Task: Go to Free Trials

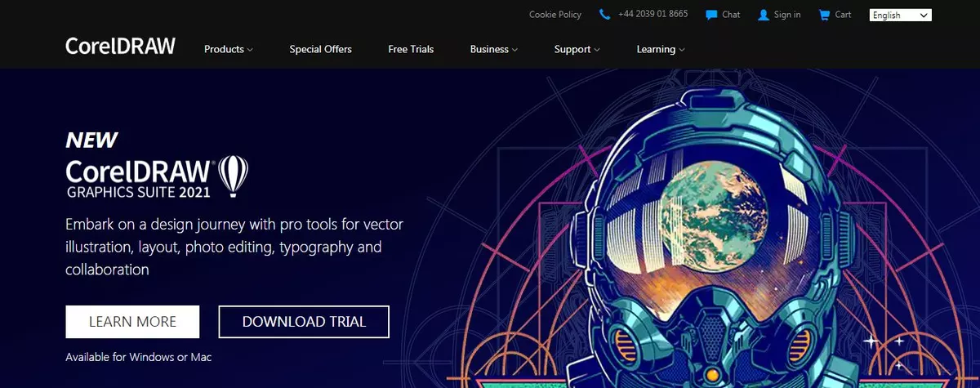Action: pyautogui.click(x=411, y=49)
